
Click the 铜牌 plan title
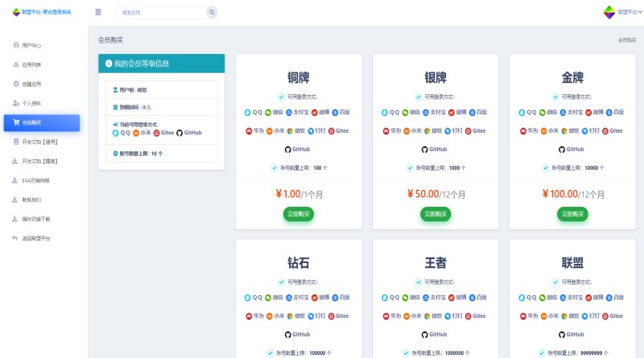[x=299, y=77]
